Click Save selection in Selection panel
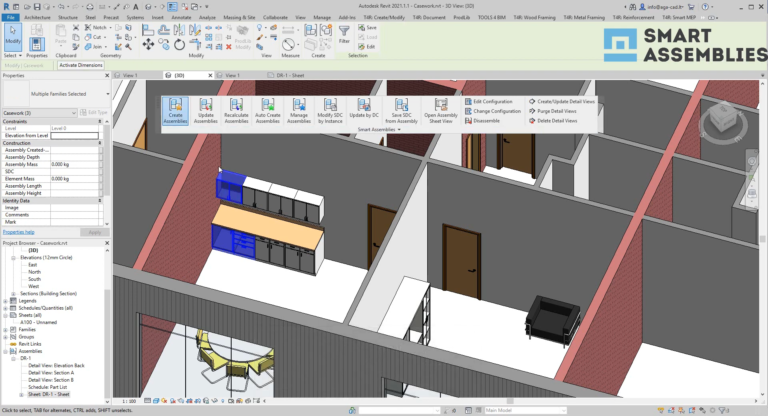Viewport: 768px width, 416px height. [x=367, y=27]
